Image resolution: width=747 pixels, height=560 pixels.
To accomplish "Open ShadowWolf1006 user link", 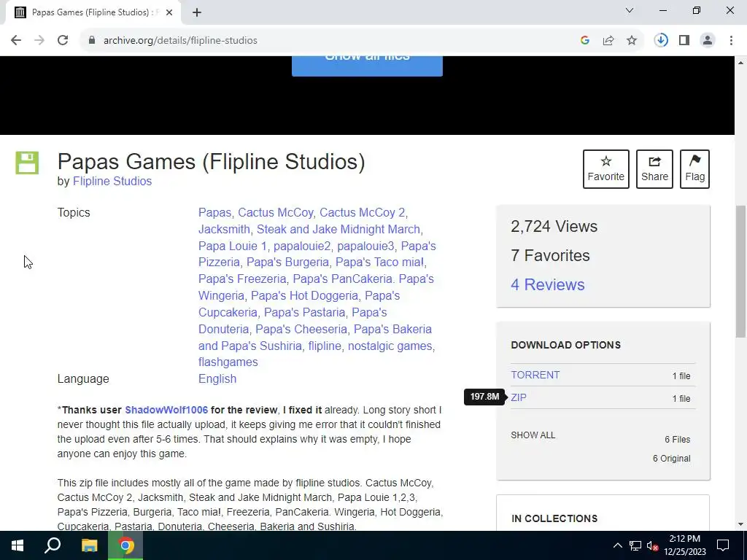I will (x=166, y=410).
